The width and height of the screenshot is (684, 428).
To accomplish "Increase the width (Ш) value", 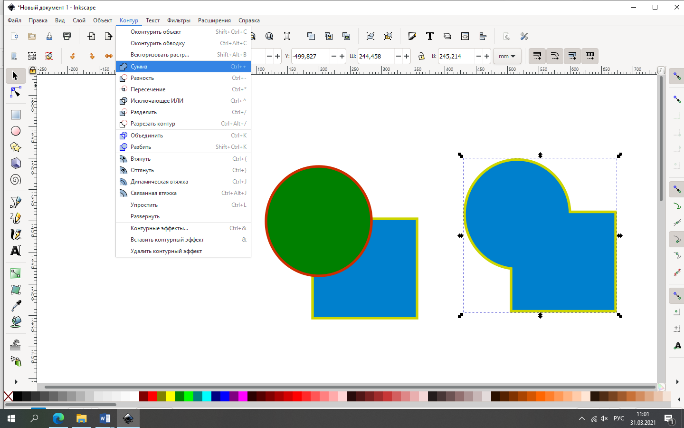I will (x=407, y=56).
